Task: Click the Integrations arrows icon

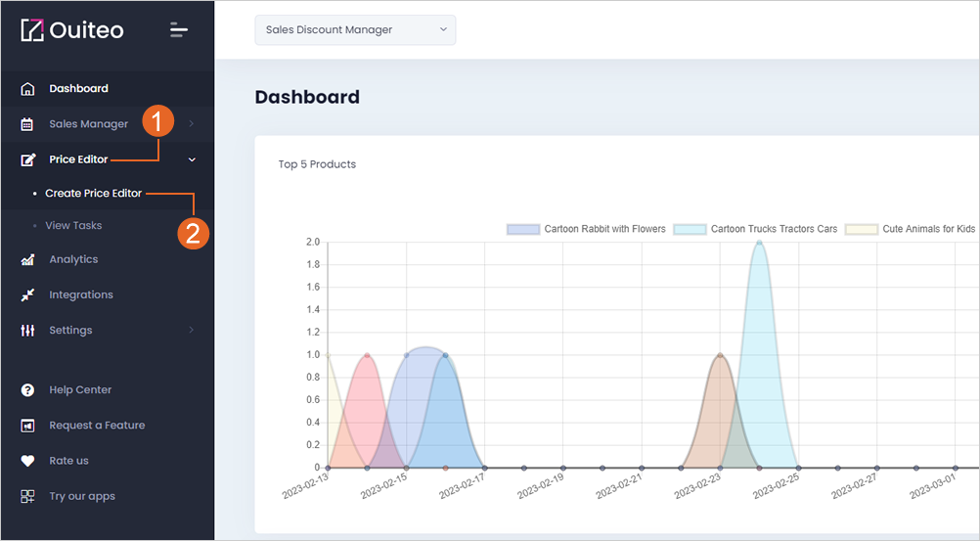Action: [x=27, y=295]
